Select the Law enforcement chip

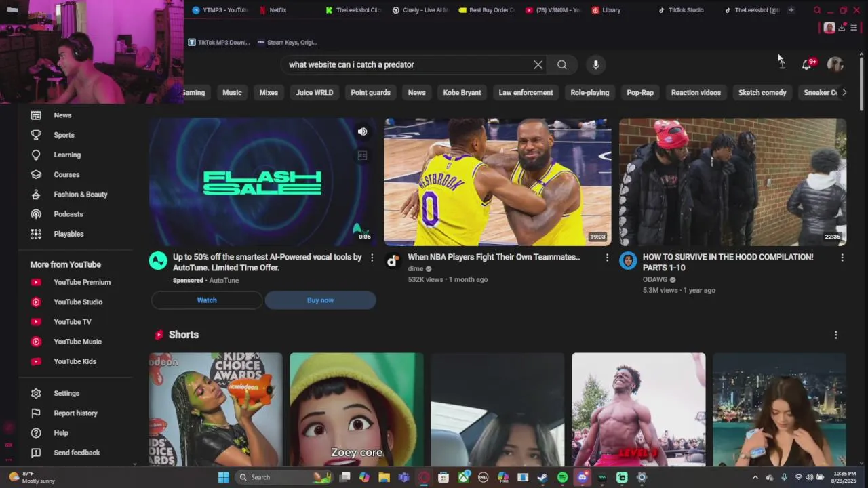(x=526, y=92)
